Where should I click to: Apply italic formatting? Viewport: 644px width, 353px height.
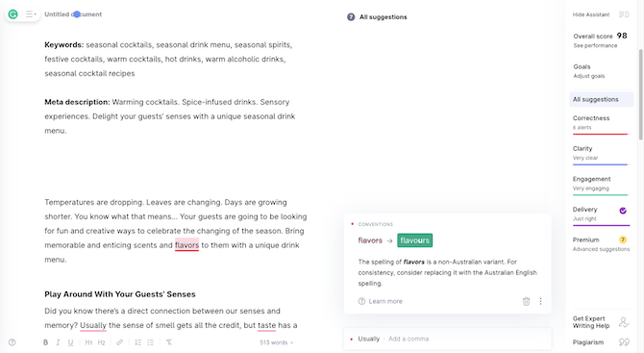tap(58, 342)
